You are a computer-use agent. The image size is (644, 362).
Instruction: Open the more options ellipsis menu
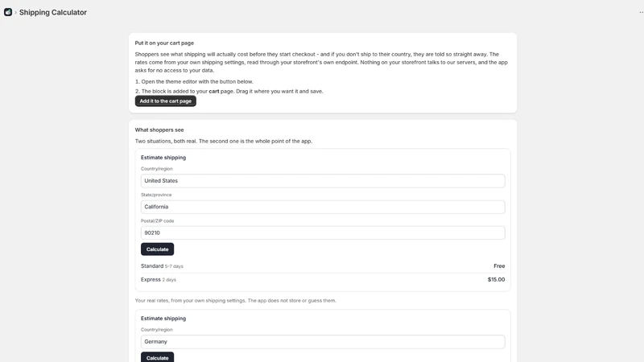pyautogui.click(x=641, y=12)
